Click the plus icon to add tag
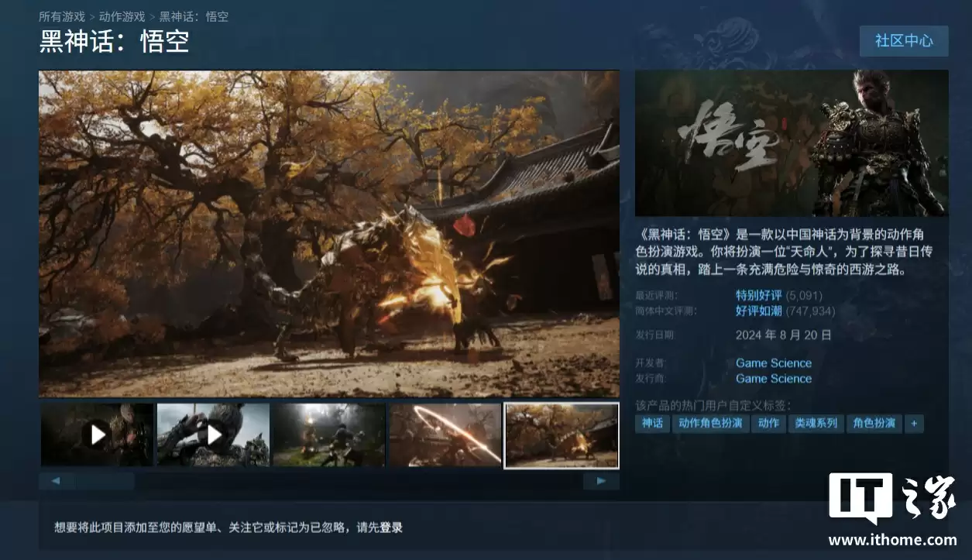Image resolution: width=972 pixels, height=560 pixels. point(914,423)
